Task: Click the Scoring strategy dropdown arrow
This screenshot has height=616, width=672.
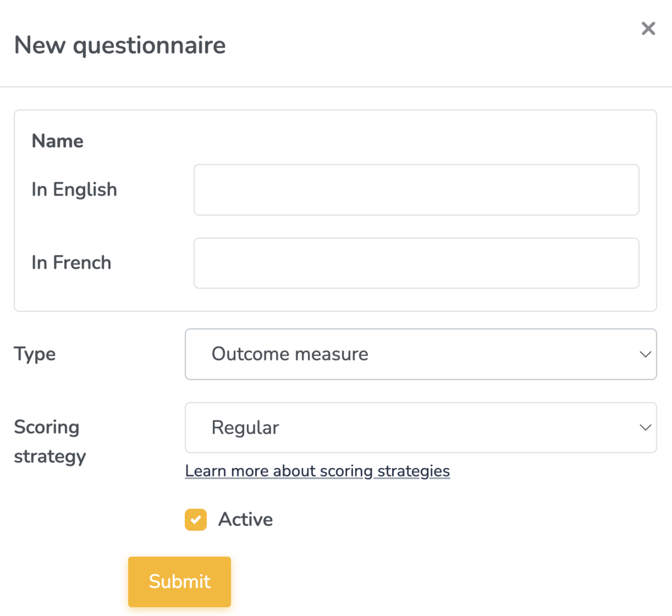Action: [x=645, y=427]
